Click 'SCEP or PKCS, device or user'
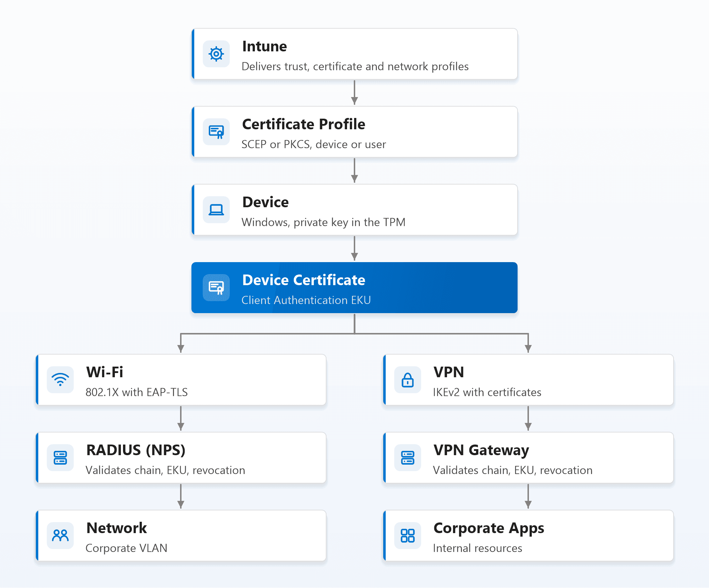The height and width of the screenshot is (588, 709). 314,145
